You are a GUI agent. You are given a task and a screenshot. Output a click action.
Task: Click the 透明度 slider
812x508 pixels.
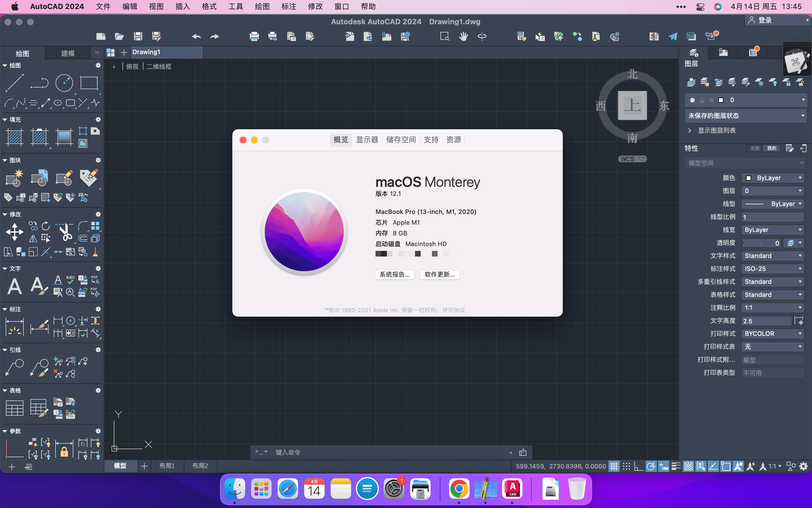(x=761, y=243)
